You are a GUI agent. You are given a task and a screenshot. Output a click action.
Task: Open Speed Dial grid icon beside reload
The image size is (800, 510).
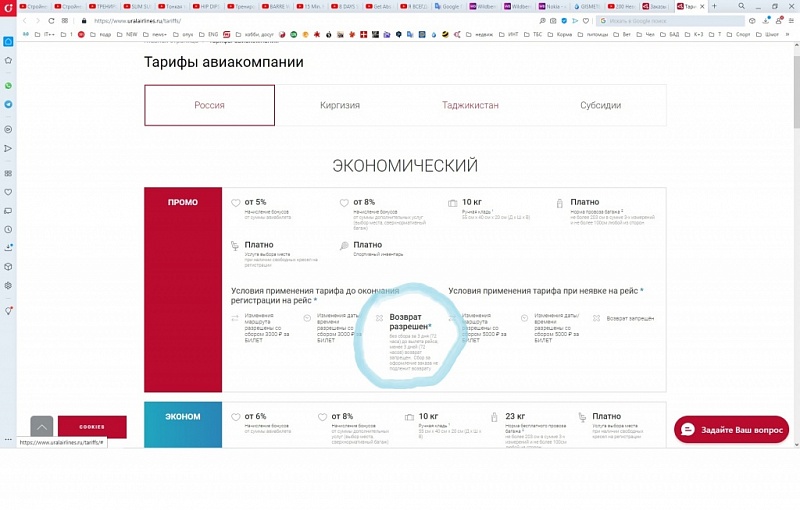coord(65,21)
